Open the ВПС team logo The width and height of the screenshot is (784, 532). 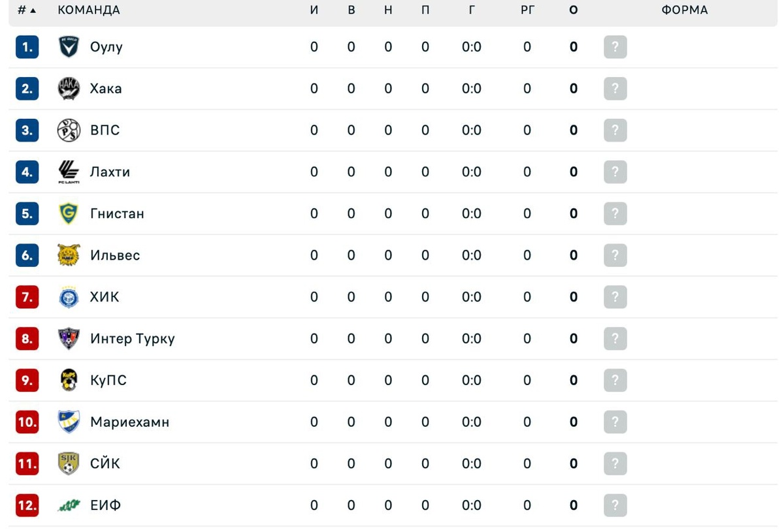pyautogui.click(x=69, y=131)
